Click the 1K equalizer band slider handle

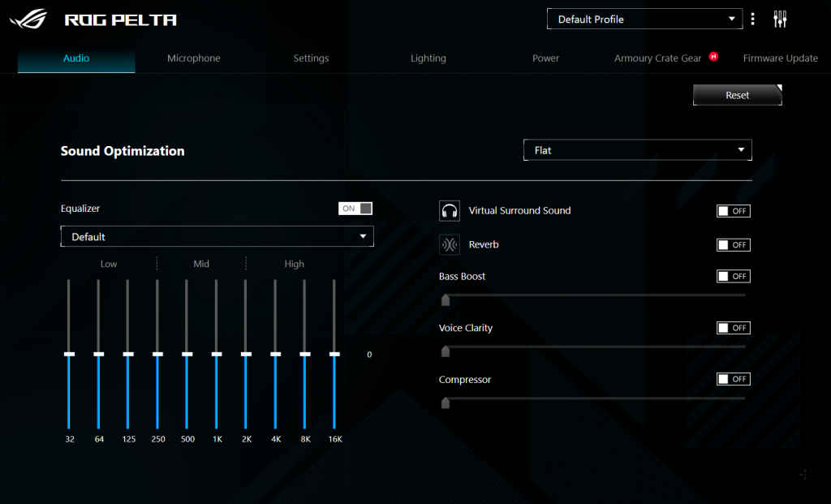point(217,354)
